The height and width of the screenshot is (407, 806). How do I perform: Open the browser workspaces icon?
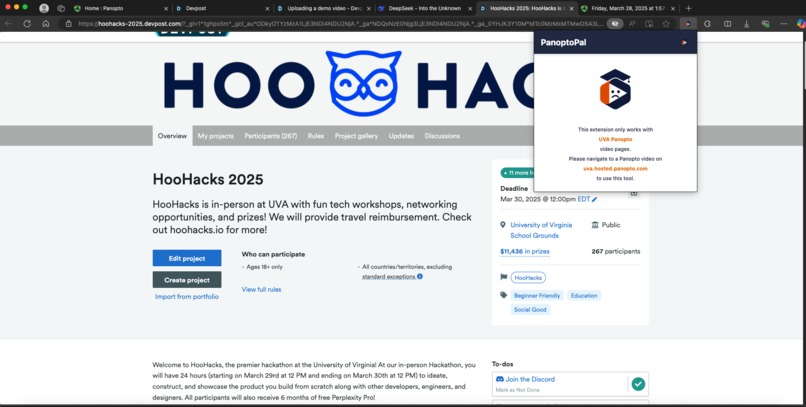coord(61,8)
